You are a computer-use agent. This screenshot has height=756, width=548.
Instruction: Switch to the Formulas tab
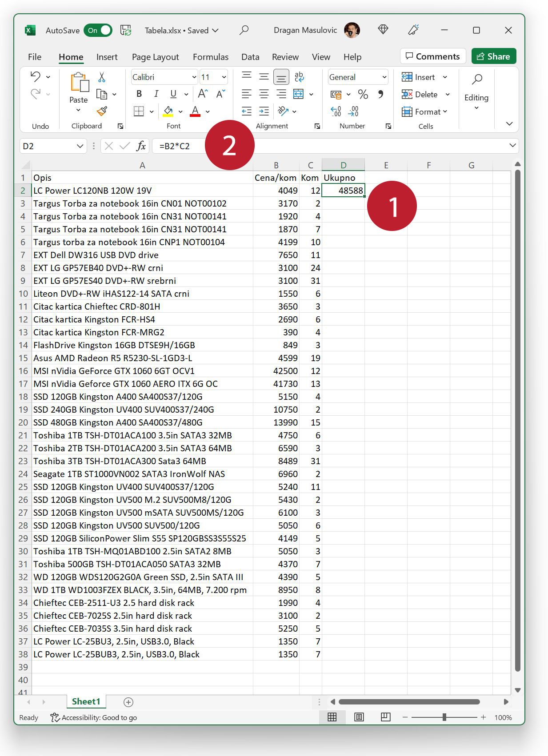(x=211, y=57)
